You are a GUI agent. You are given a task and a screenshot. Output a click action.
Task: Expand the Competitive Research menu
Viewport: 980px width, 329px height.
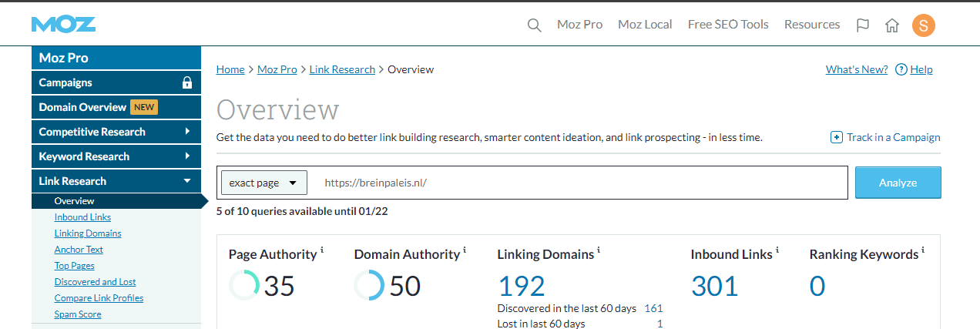click(116, 132)
